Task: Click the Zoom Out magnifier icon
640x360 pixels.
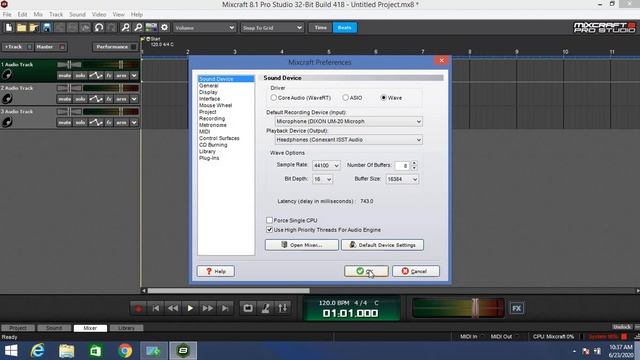Action: click(x=138, y=27)
